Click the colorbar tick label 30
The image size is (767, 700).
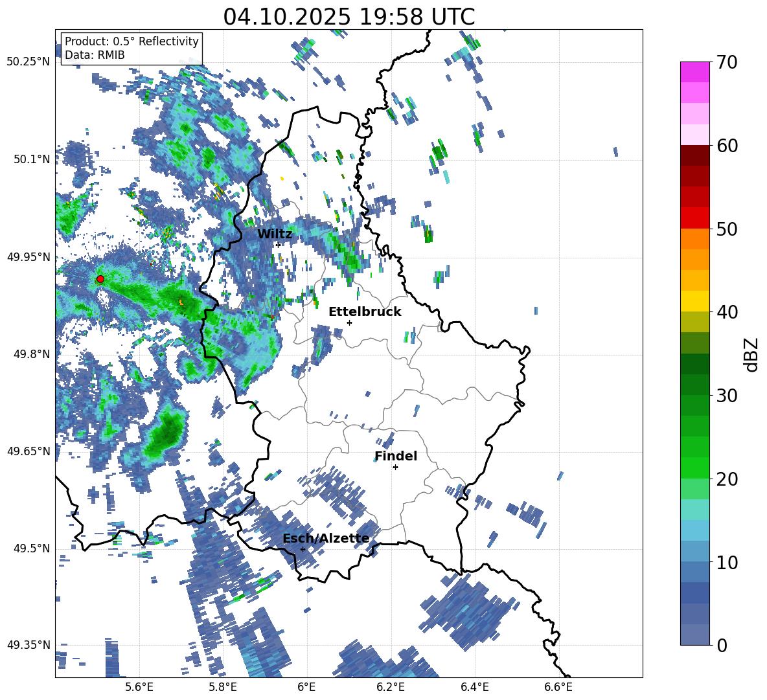[727, 396]
